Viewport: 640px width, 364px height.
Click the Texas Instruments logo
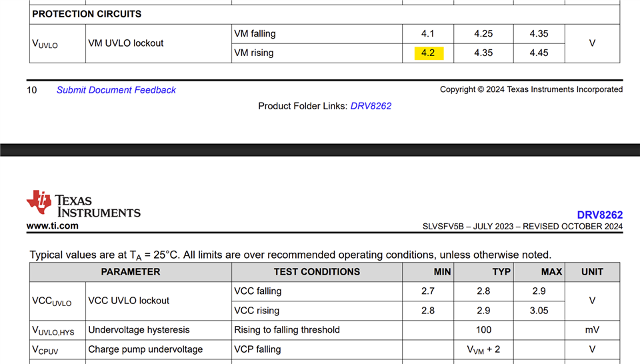(83, 203)
